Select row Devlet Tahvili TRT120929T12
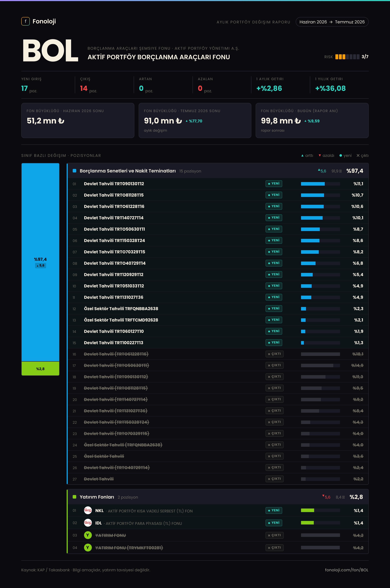 pos(218,275)
